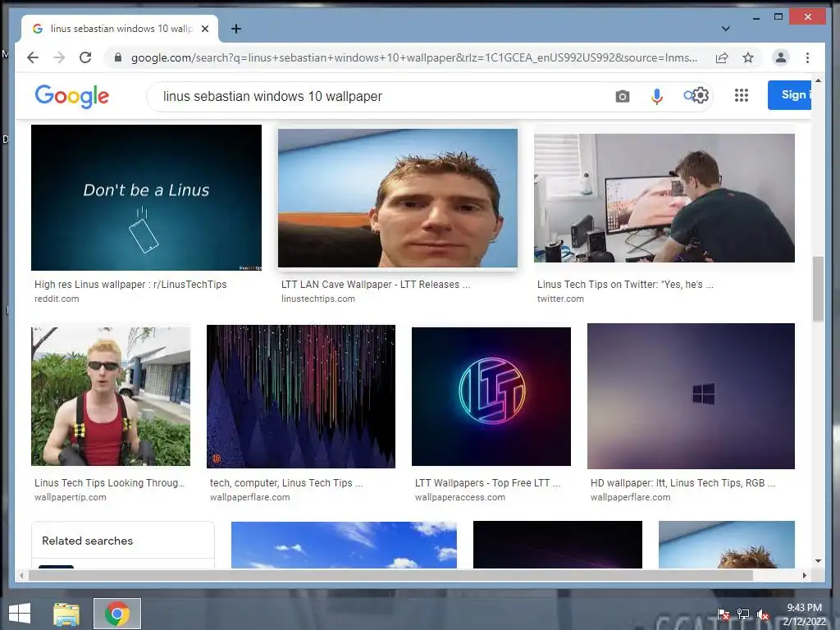Open Linus Tech Tips Twitter image
This screenshot has height=630, width=840.
click(x=664, y=198)
